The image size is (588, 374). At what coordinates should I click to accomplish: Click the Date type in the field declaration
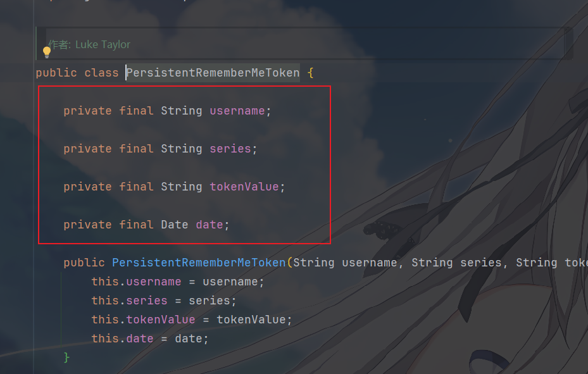(174, 225)
